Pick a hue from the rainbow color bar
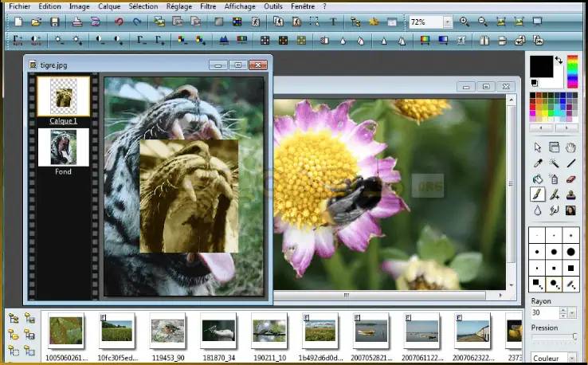Image resolution: width=588 pixels, height=365 pixels. pyautogui.click(x=572, y=72)
